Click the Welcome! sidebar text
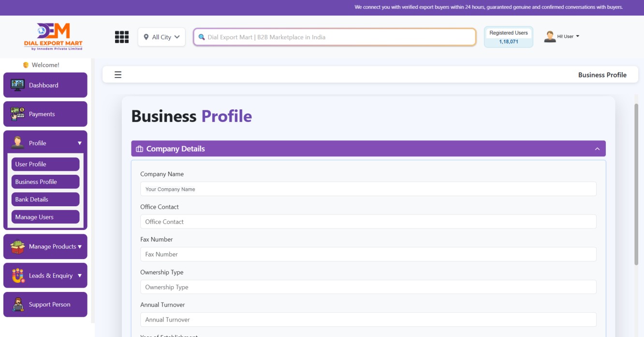Image resolution: width=644 pixels, height=337 pixels. [45, 65]
